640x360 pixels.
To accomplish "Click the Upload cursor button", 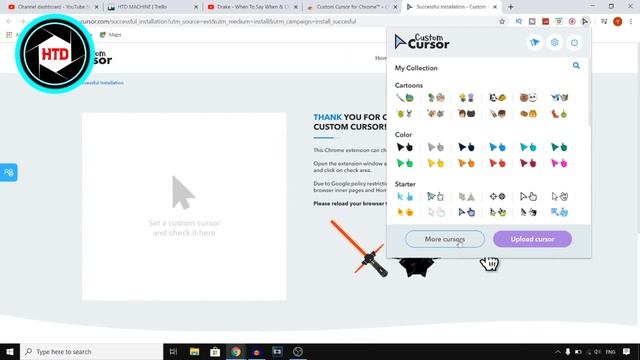I will (532, 239).
